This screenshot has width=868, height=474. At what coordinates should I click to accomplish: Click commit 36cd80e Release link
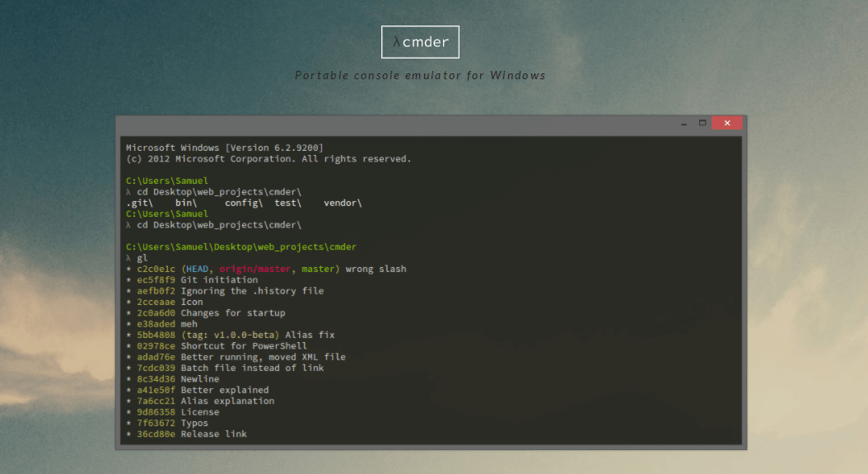click(x=187, y=434)
